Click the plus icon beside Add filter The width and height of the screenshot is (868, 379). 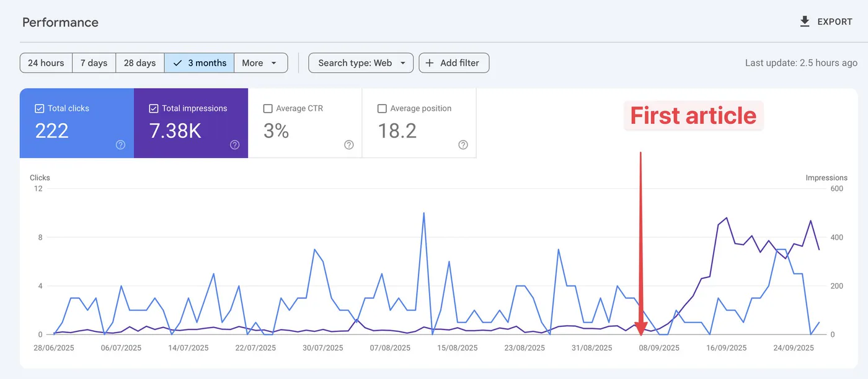[429, 63]
